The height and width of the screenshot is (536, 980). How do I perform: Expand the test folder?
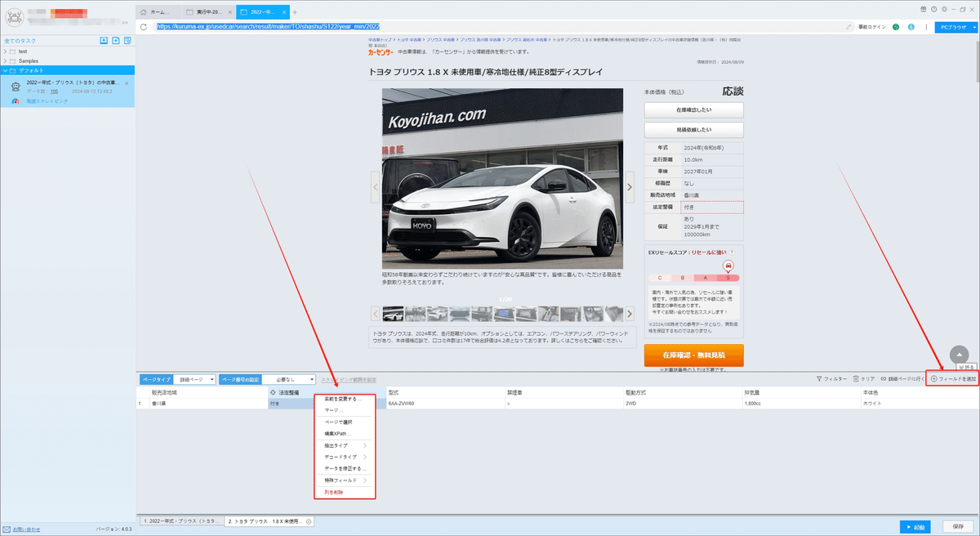(x=6, y=51)
